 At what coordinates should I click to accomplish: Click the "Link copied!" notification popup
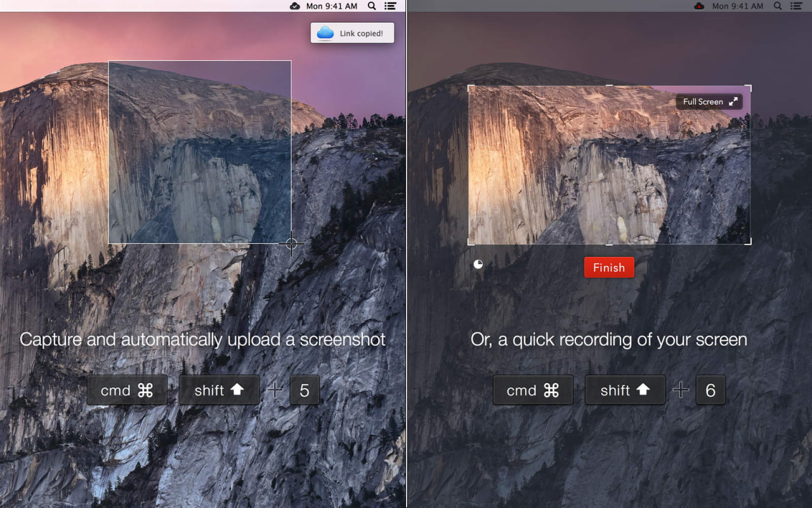pos(352,33)
